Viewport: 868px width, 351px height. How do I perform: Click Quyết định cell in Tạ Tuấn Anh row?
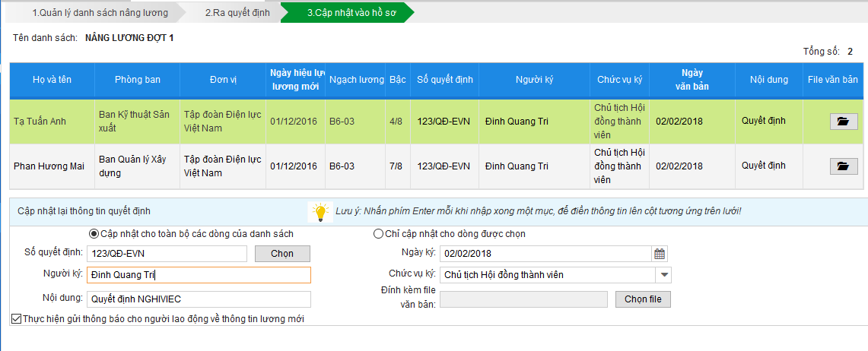coord(769,121)
